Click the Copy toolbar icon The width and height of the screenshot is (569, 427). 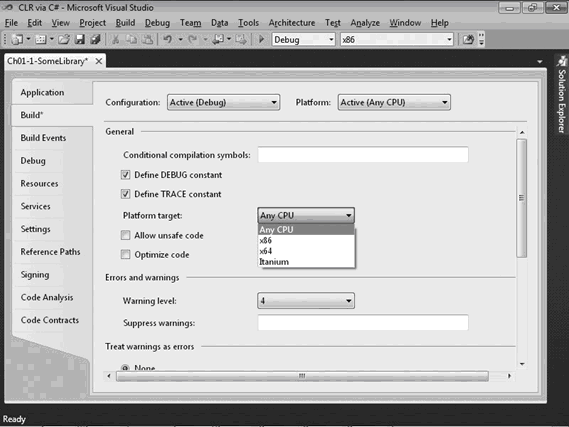click(x=131, y=39)
